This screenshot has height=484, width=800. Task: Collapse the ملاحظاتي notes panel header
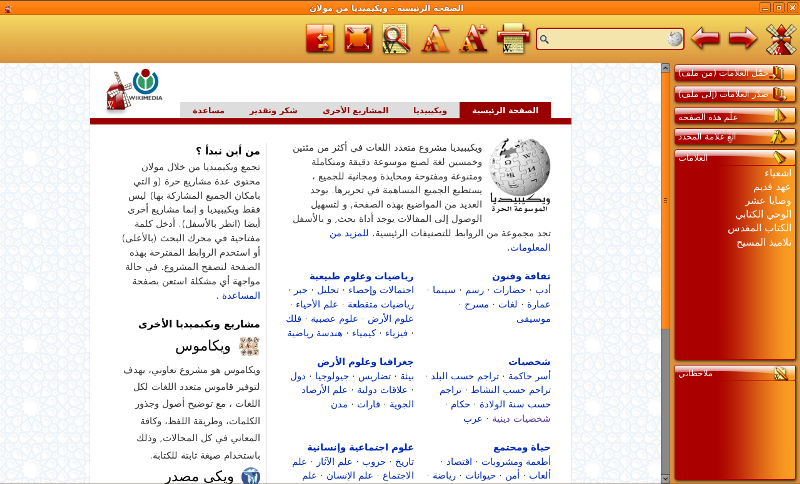(x=734, y=373)
